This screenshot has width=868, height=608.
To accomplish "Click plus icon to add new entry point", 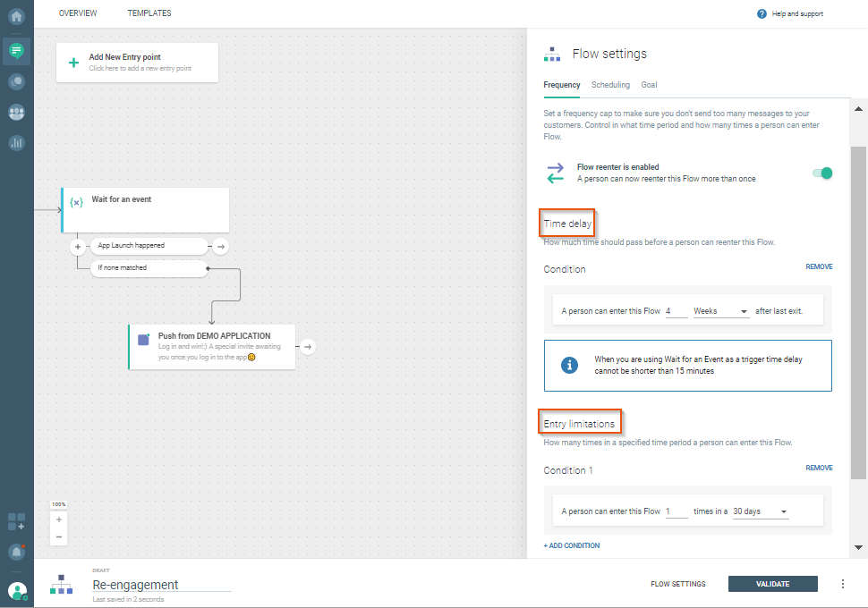I will pos(74,63).
